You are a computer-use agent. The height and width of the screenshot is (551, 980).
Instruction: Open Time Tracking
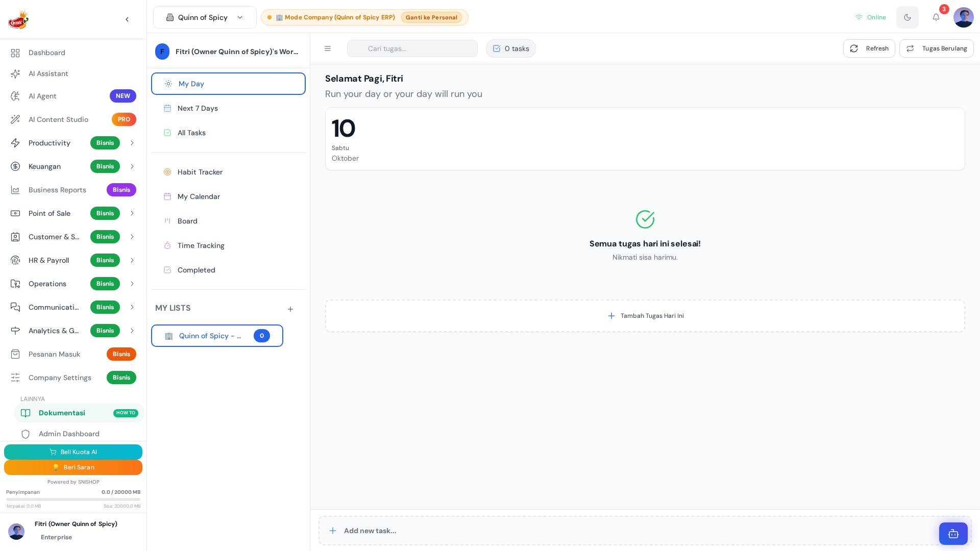point(228,245)
